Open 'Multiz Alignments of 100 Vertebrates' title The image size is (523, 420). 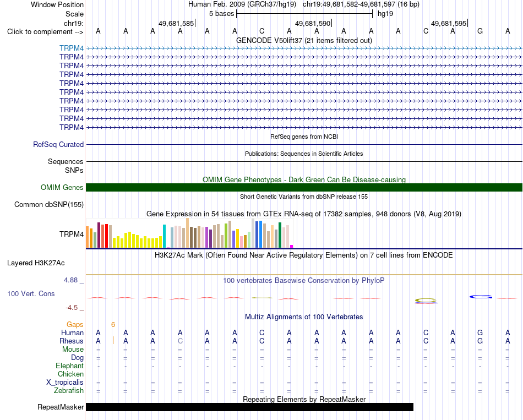click(x=304, y=317)
